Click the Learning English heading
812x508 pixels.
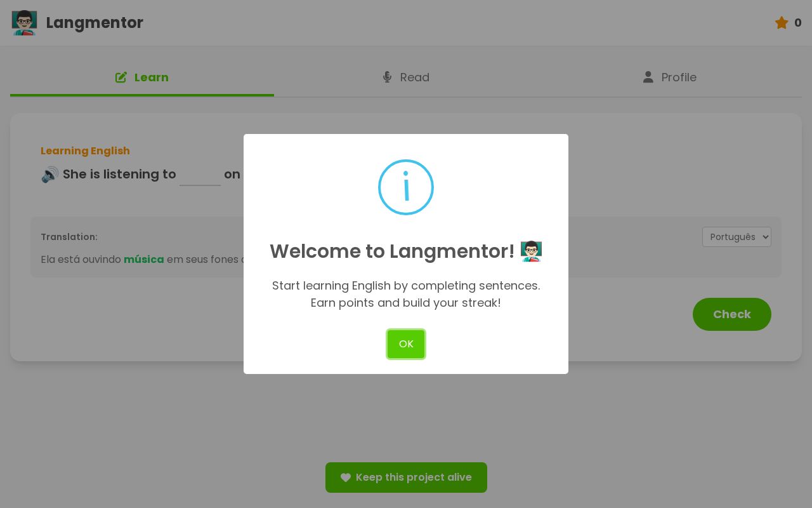pyautogui.click(x=85, y=150)
